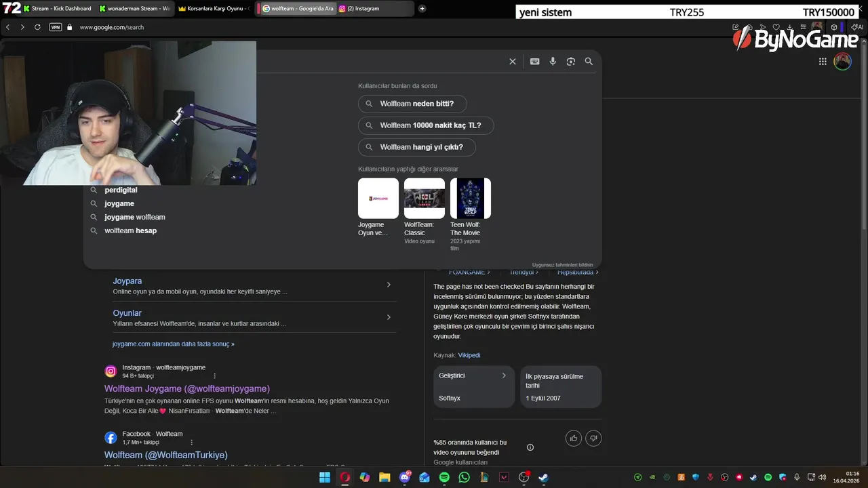868x488 pixels.
Task: Reload the current page
Action: (37, 27)
